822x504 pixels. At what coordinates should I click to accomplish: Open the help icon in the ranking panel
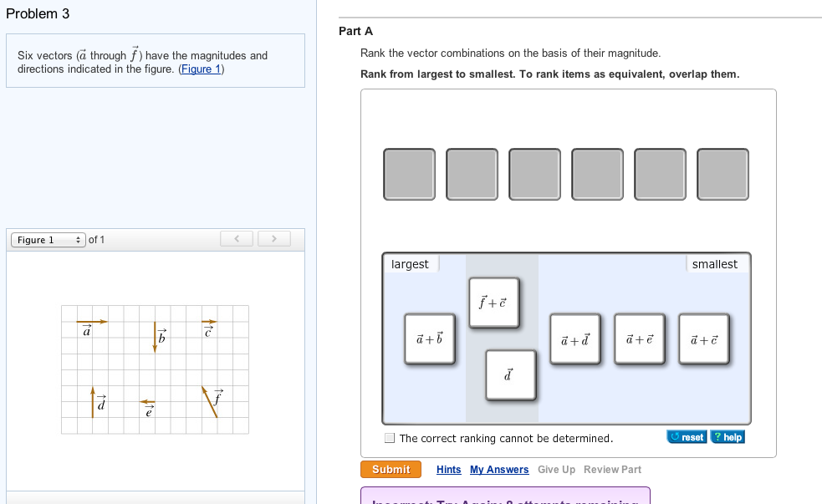coord(727,436)
